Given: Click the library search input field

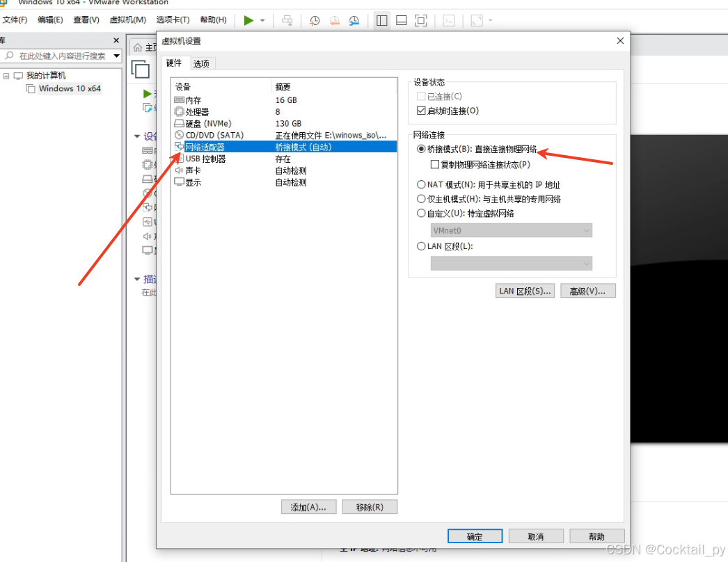Looking at the screenshot, I should [x=56, y=56].
